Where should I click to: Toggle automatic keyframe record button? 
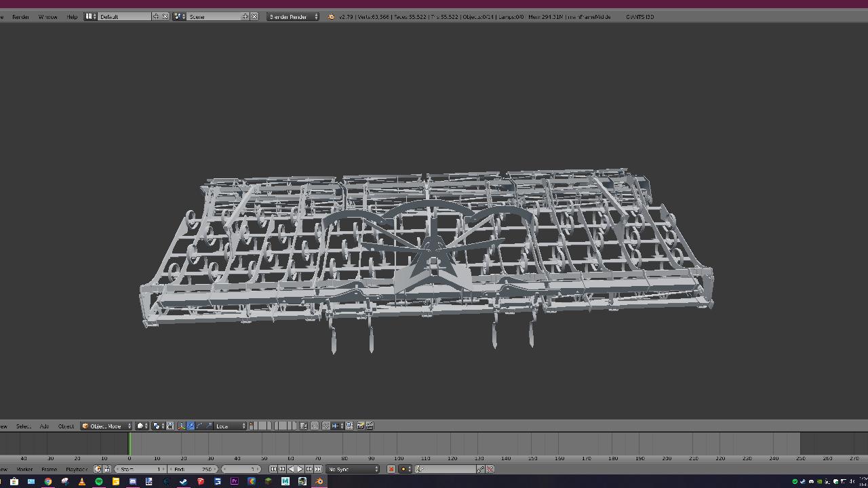click(x=391, y=469)
